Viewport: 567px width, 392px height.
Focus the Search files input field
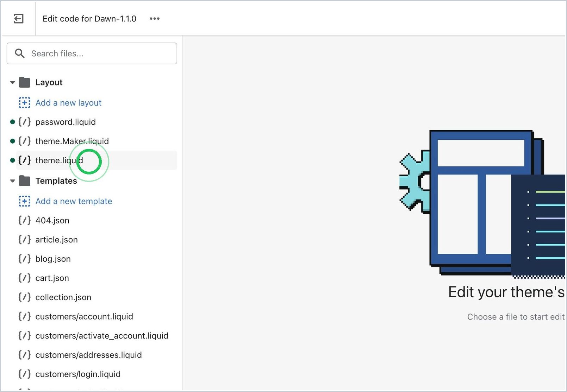92,53
